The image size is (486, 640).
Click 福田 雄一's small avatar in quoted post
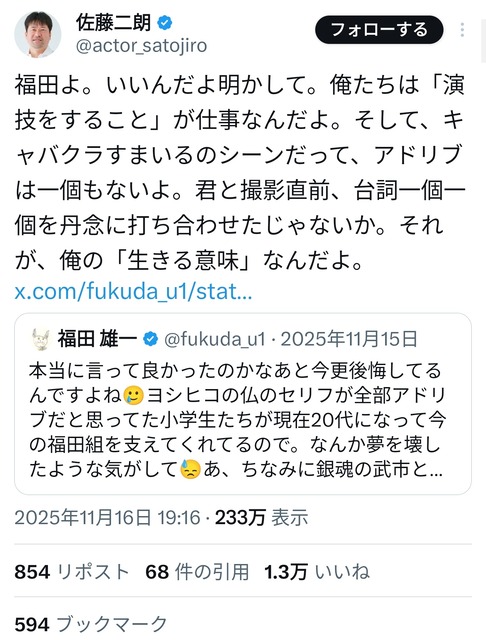point(41,339)
